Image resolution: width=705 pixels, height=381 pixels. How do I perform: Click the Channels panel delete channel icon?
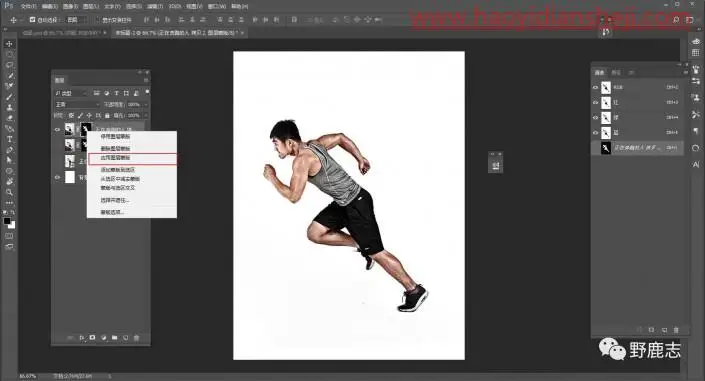point(676,330)
